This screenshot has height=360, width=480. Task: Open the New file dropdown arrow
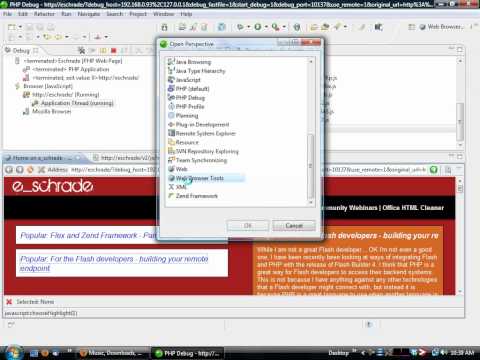[x=20, y=27]
